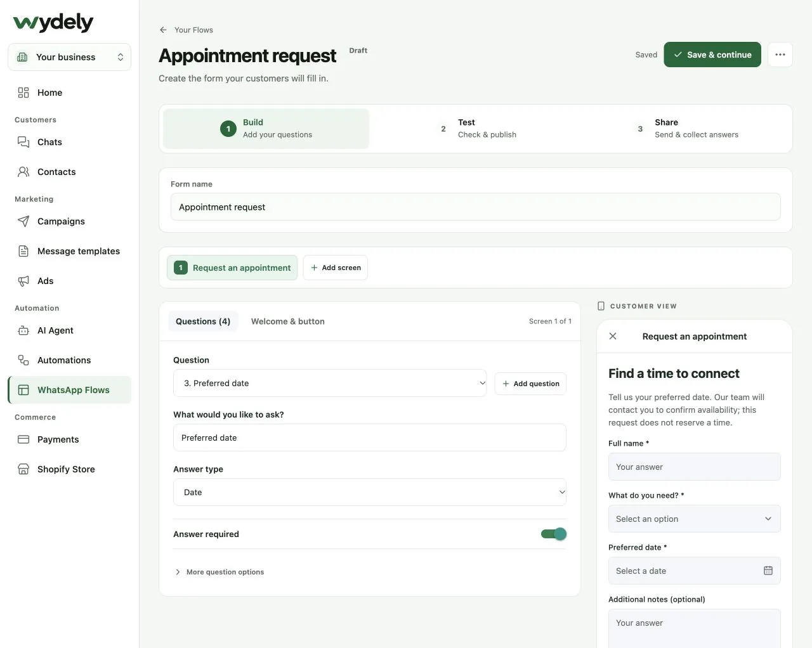Open the Question selector dropdown
The image size is (812, 648).
click(x=330, y=383)
